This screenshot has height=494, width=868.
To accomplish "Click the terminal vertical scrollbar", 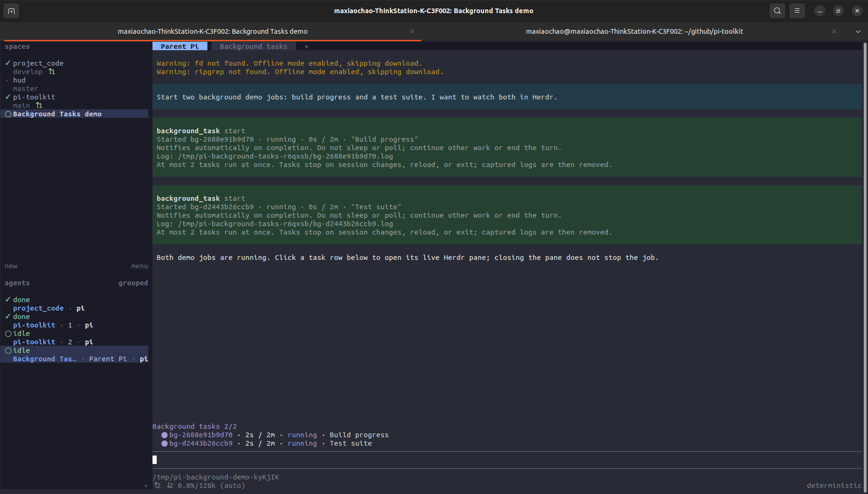I will click(x=865, y=267).
